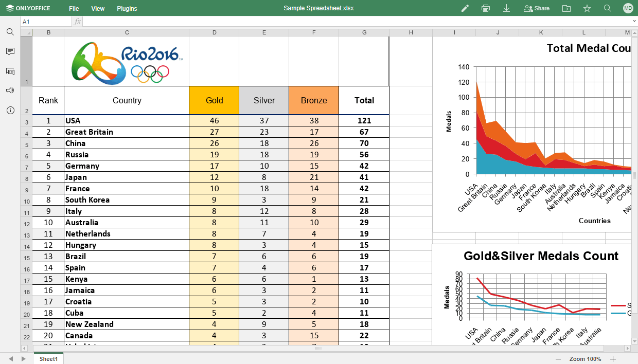Click the Total Medal Count area chart
Viewport: 638px width, 364px height.
click(x=533, y=135)
